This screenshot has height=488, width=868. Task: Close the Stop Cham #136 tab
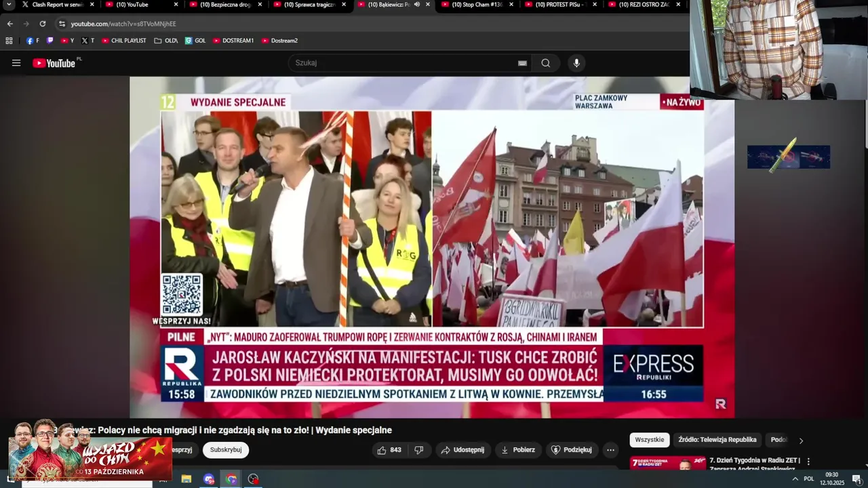pyautogui.click(x=512, y=5)
